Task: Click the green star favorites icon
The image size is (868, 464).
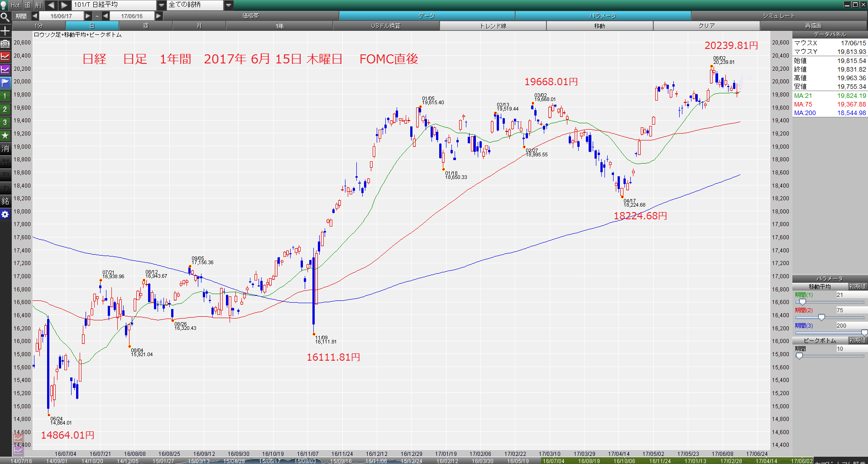Action: pos(5,135)
